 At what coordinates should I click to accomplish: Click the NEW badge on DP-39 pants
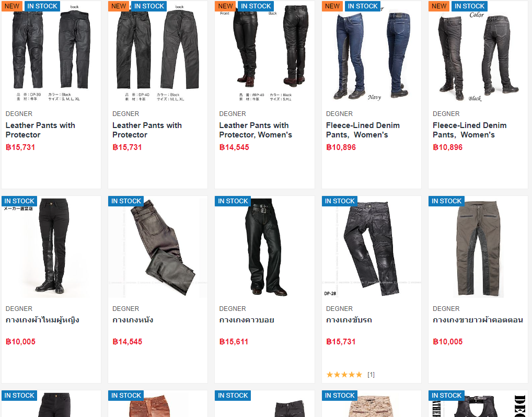[x=12, y=6]
